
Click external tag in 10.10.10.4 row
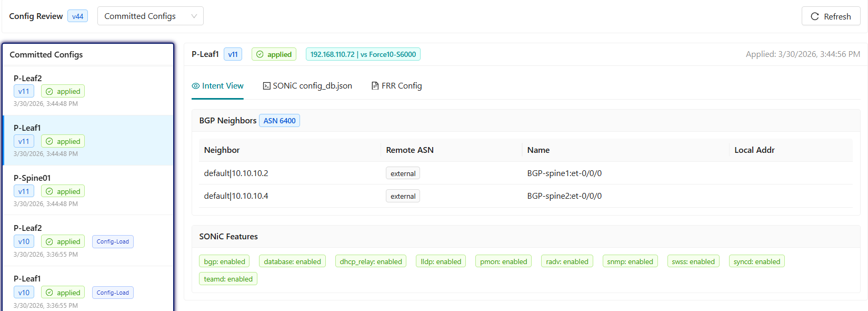[403, 196]
